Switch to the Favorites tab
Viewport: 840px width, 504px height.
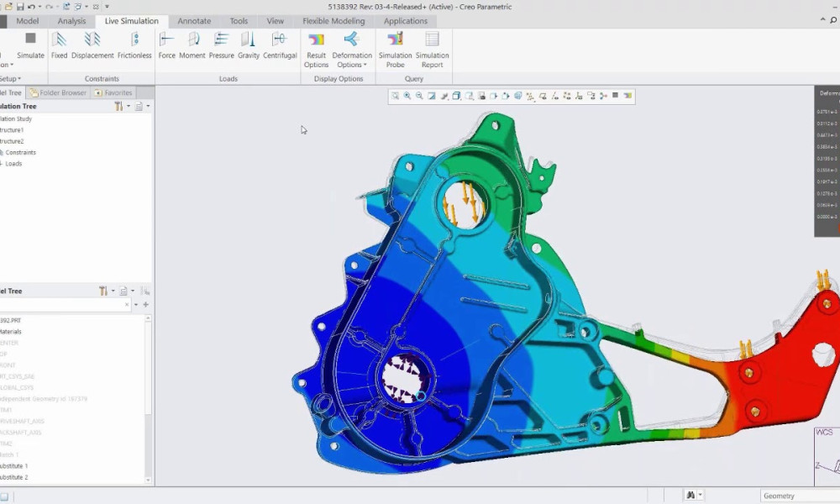pyautogui.click(x=113, y=92)
